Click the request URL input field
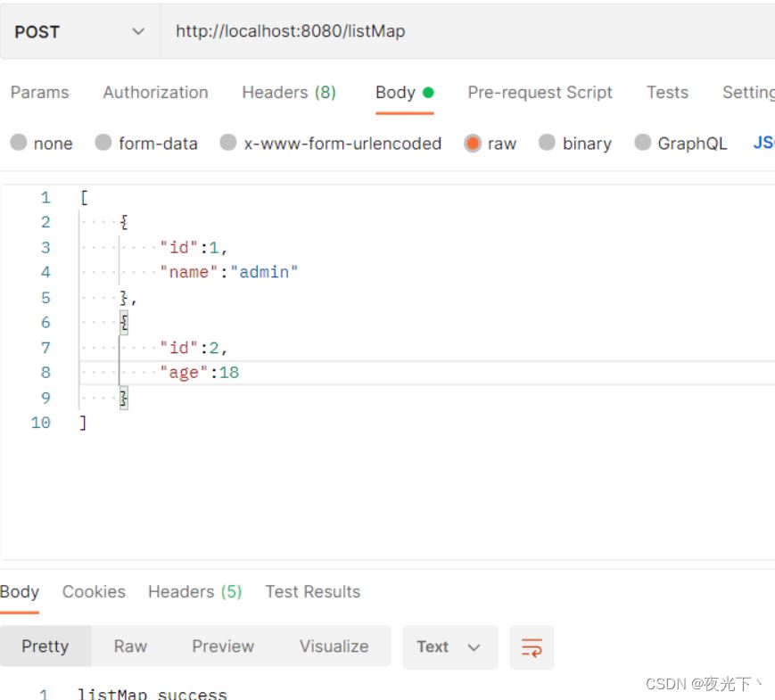The image size is (775, 700). (x=467, y=32)
